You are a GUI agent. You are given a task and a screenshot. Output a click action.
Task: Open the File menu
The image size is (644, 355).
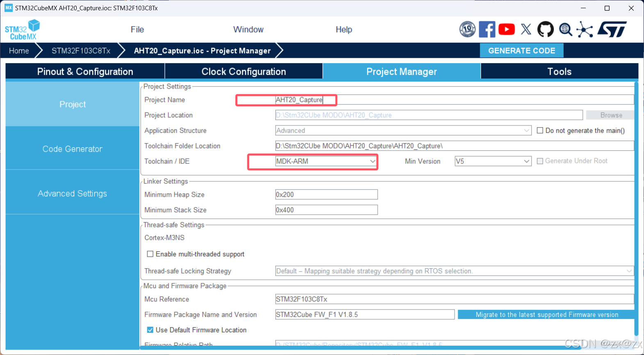[137, 30]
